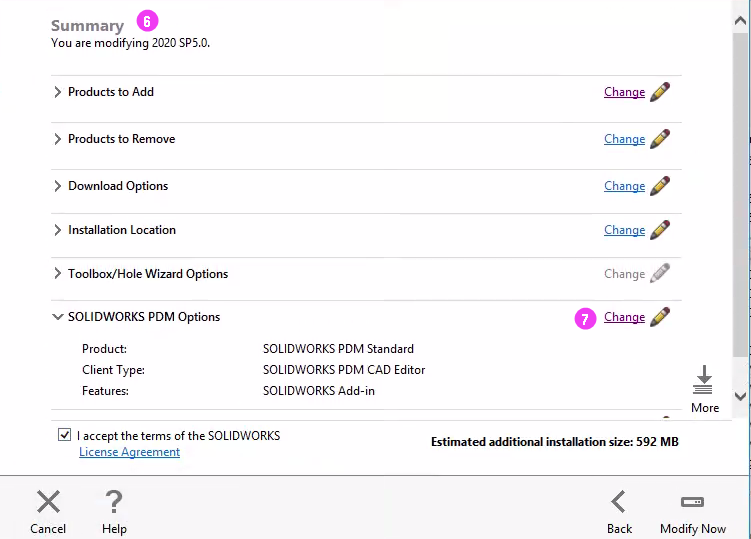Click 'You are modifying 2020 SP5.0.' text
This screenshot has height=539, width=751.
tap(130, 43)
